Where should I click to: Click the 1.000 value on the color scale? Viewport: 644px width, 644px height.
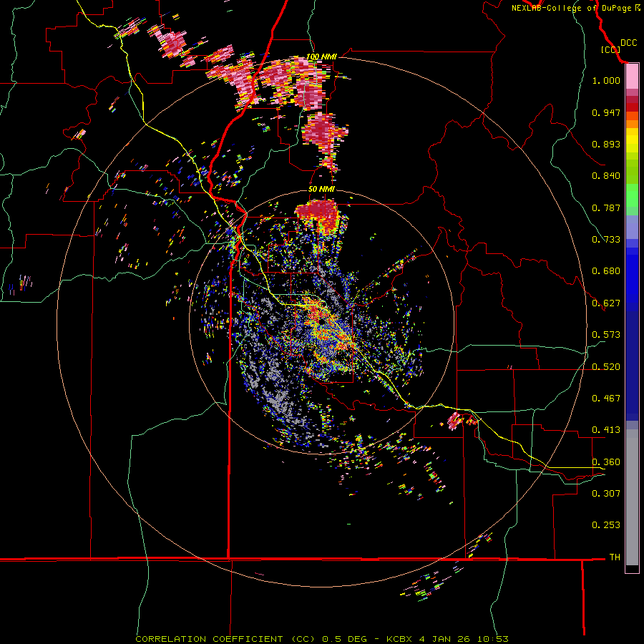606,80
